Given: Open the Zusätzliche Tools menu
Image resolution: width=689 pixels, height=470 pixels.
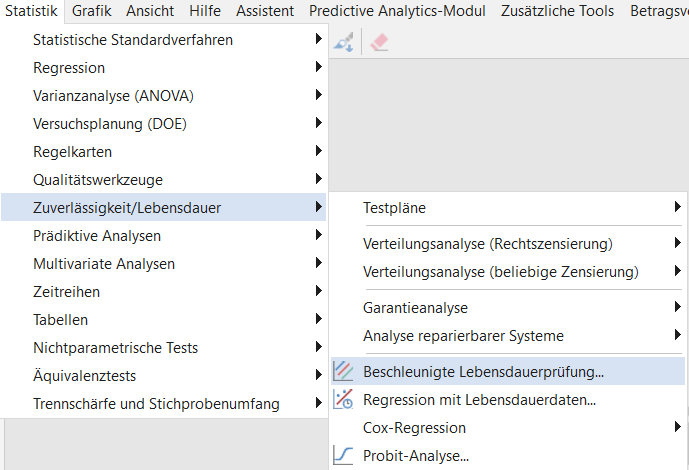Looking at the screenshot, I should [x=557, y=11].
